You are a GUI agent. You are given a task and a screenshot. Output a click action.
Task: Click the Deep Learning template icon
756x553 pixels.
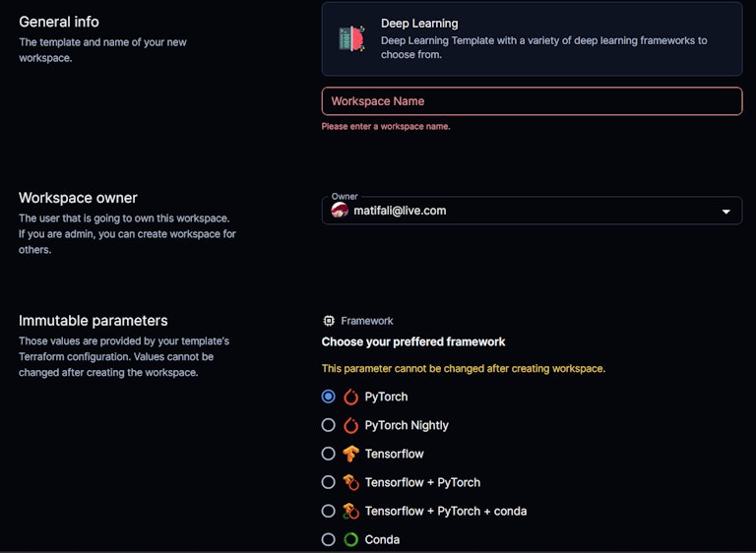[351, 38]
